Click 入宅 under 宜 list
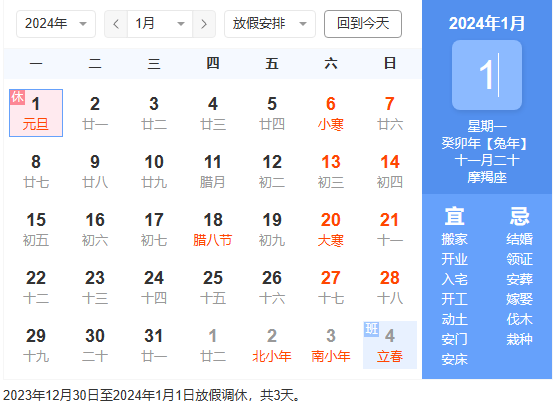This screenshot has height=407, width=558. [454, 279]
